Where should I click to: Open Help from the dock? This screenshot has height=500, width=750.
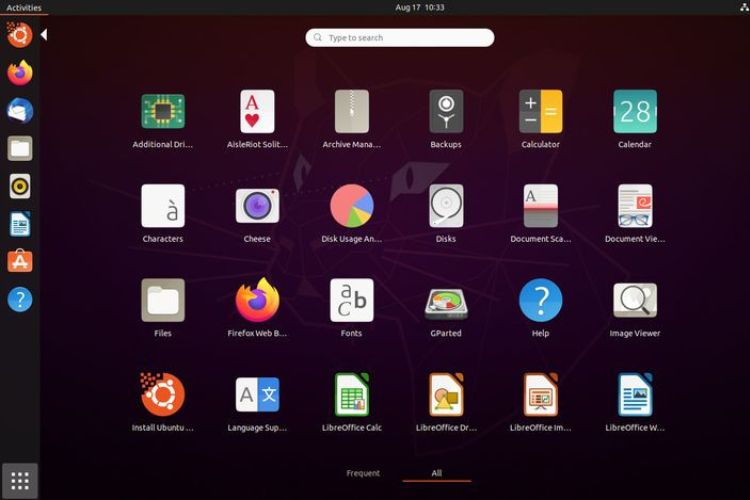click(20, 300)
